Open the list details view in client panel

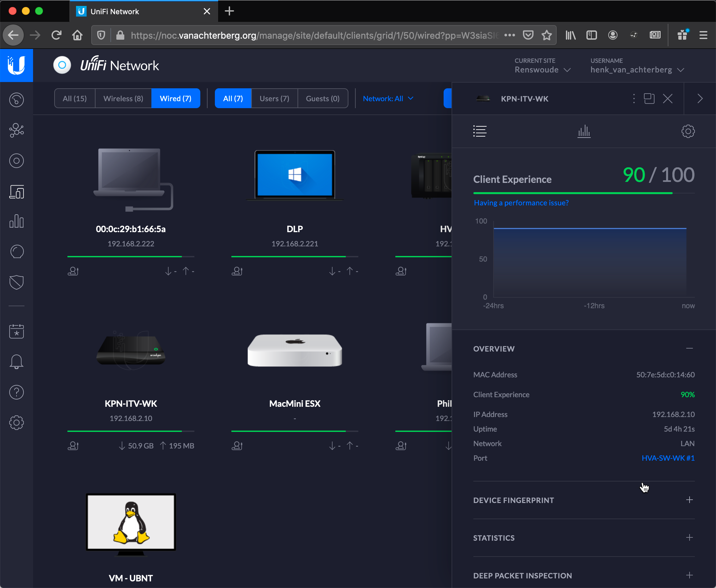click(x=480, y=131)
